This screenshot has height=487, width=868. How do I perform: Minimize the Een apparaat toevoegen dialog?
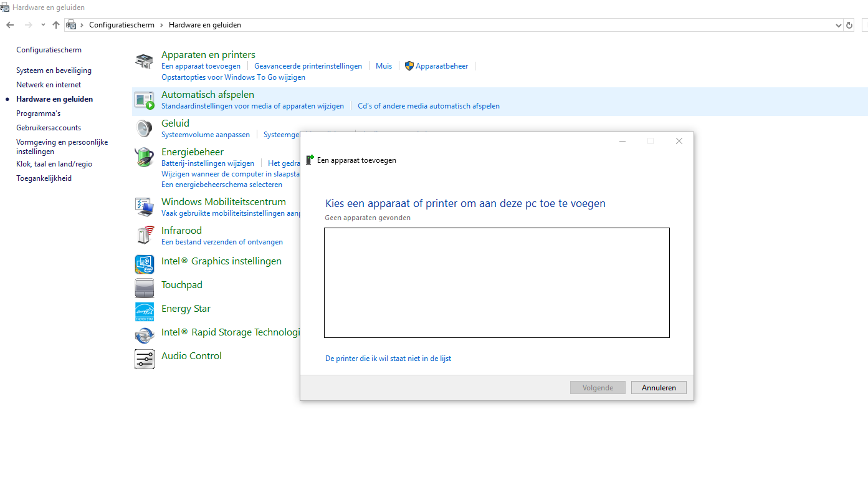point(622,141)
